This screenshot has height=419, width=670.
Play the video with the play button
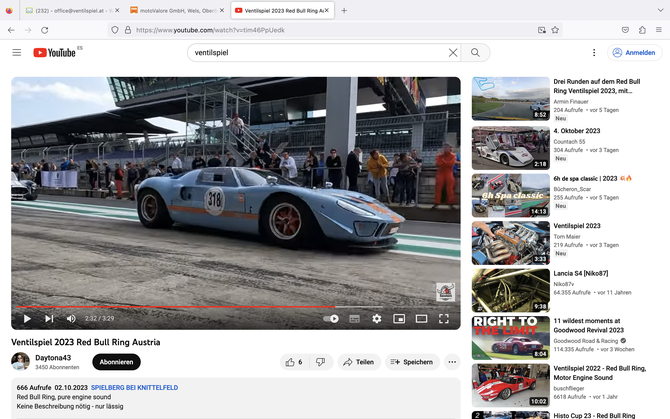click(27, 319)
